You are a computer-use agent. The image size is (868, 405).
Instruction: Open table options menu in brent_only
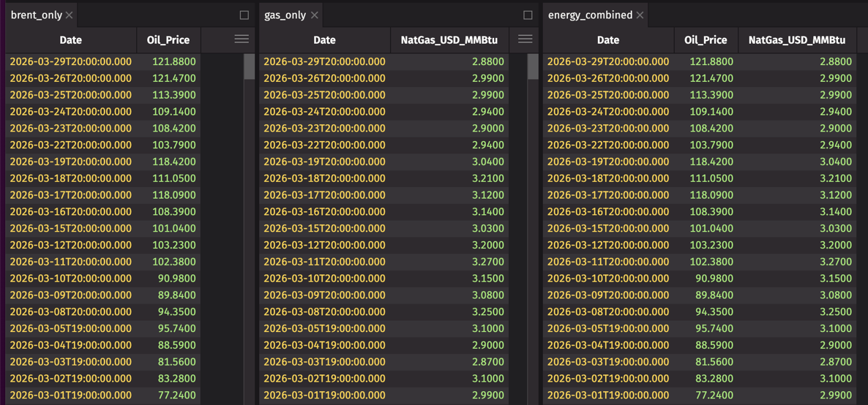click(242, 39)
